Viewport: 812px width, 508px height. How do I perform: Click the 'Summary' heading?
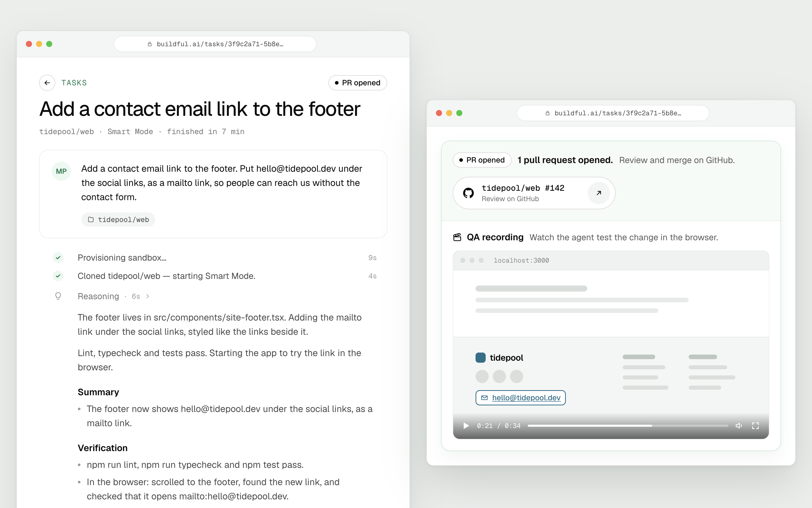coord(98,392)
